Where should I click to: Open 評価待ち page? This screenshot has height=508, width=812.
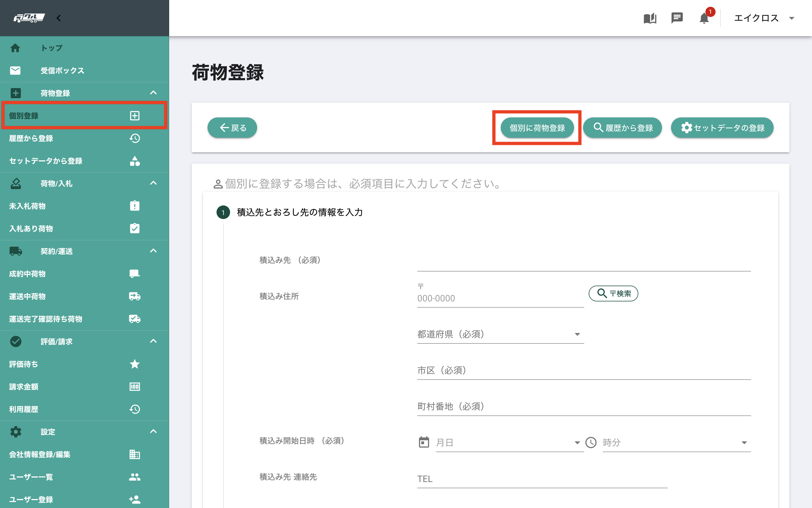tap(85, 364)
